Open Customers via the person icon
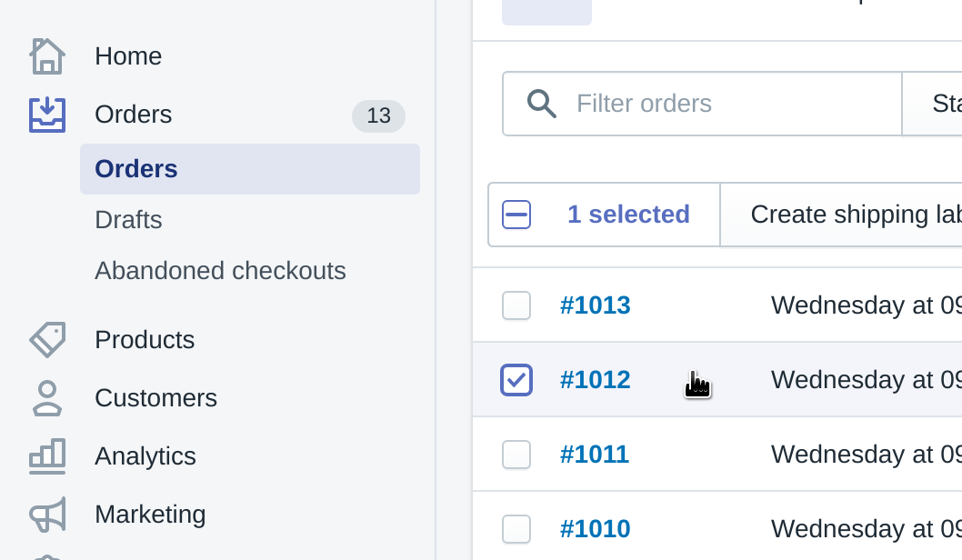 [x=47, y=398]
